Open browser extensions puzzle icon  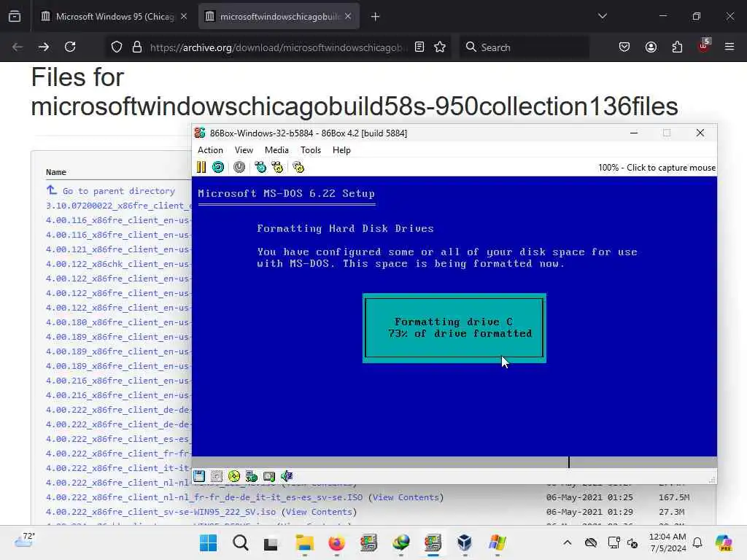[677, 47]
